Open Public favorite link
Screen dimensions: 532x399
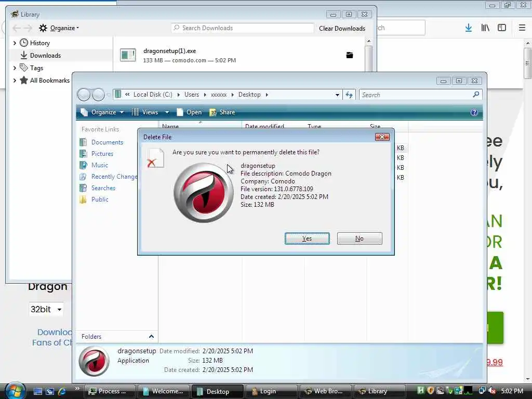pyautogui.click(x=100, y=199)
